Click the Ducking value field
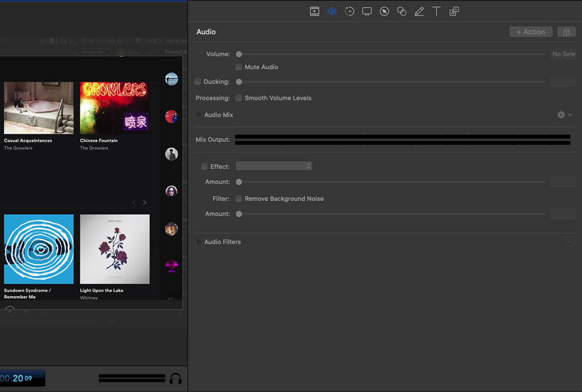This screenshot has height=392, width=582. (x=563, y=81)
